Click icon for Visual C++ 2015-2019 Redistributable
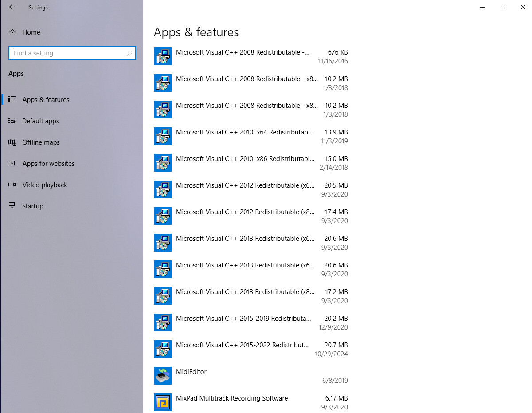The image size is (532, 413). tap(163, 323)
